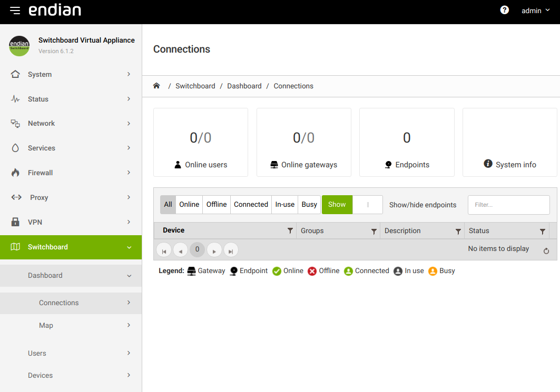Toggle the Show endpoints switch

[352, 205]
